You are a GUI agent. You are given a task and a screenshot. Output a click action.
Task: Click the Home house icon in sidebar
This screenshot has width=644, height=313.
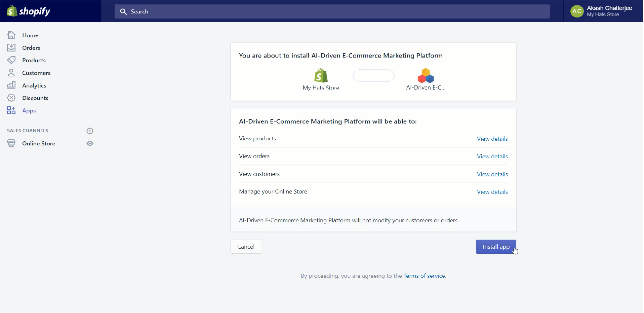(x=11, y=35)
